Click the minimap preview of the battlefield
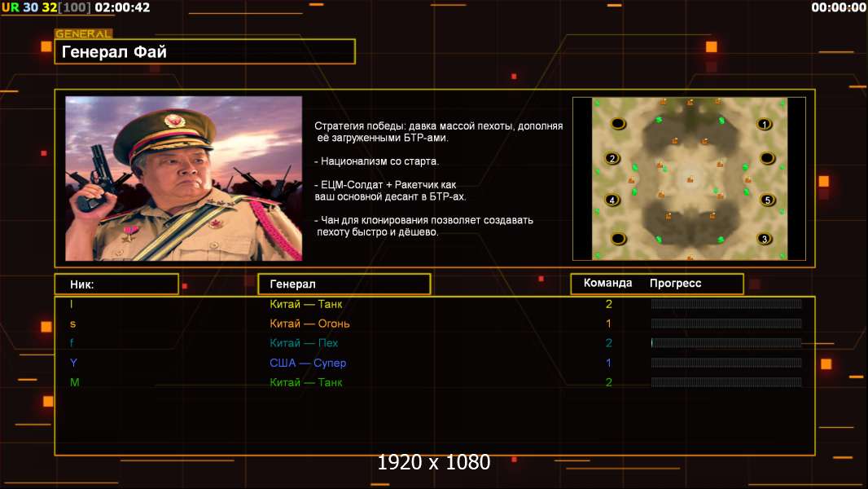Image resolution: width=868 pixels, height=489 pixels. pos(689,178)
